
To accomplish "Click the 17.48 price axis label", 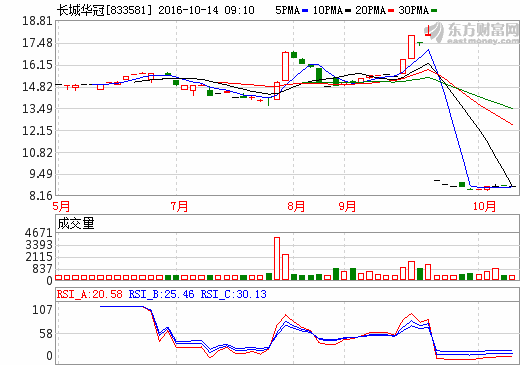I will click(37, 43).
